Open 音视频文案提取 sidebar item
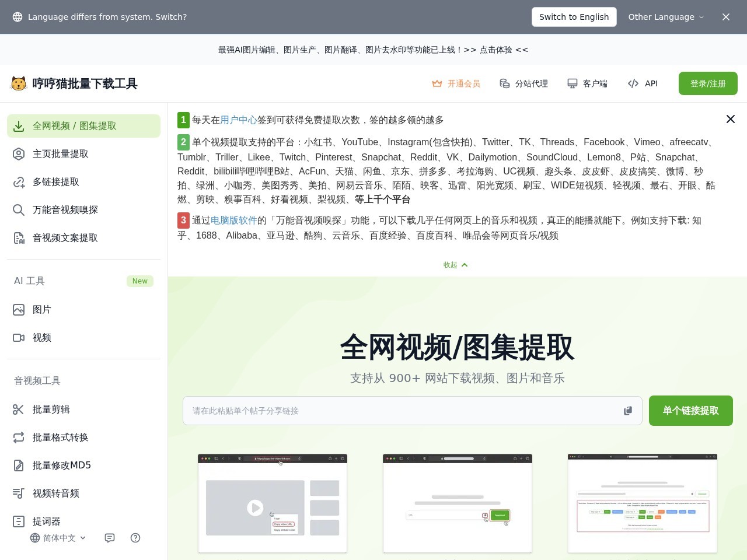 (x=83, y=238)
